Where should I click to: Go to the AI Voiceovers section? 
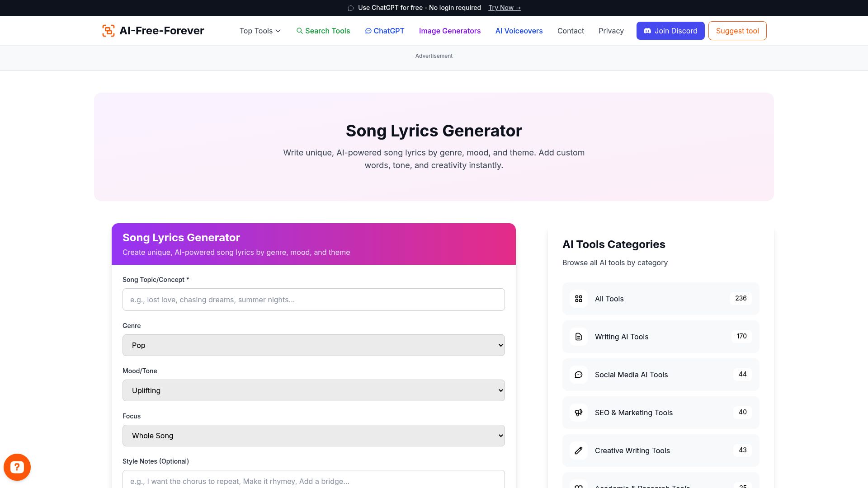[x=519, y=31]
